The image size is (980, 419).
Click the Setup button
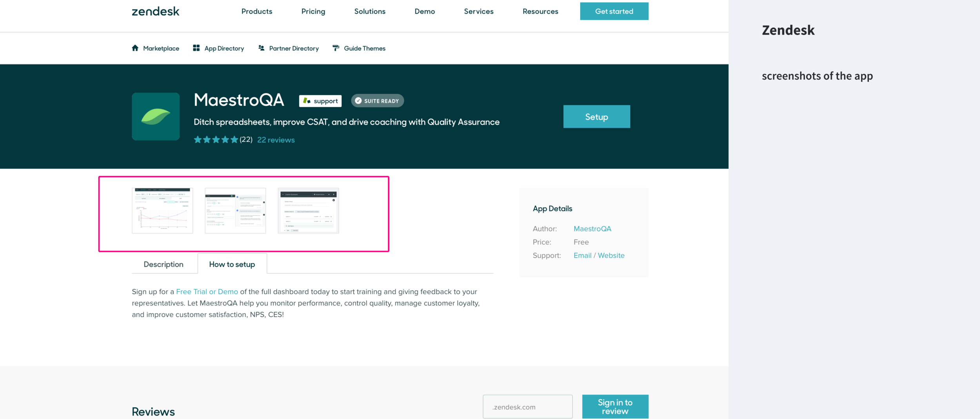coord(597,116)
